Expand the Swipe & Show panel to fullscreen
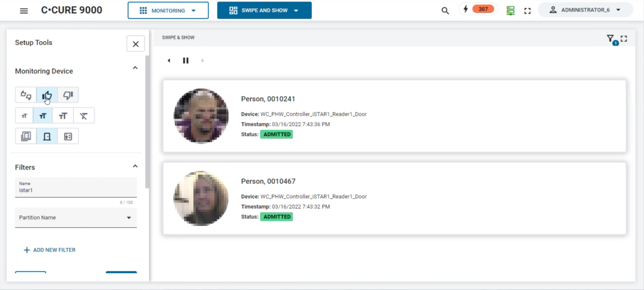Image resolution: width=644 pixels, height=290 pixels. 624,38
